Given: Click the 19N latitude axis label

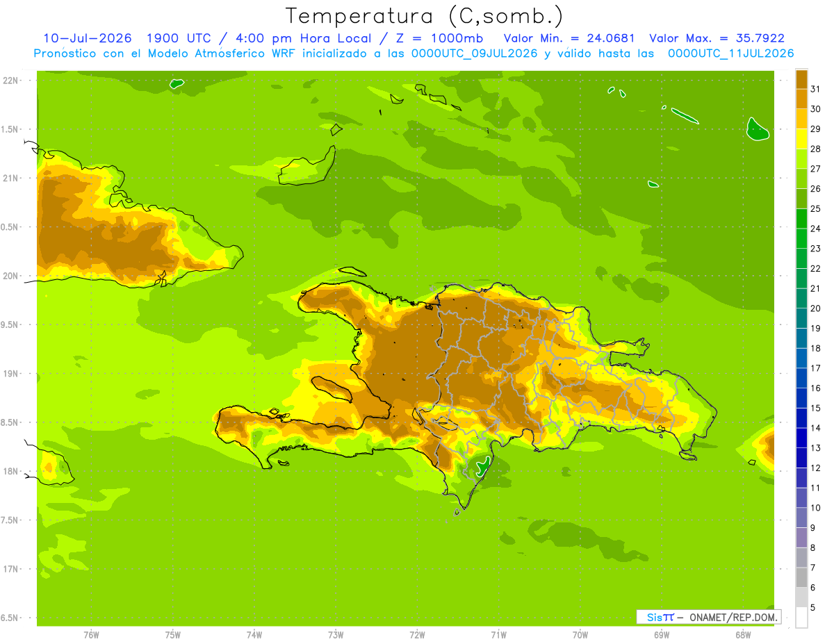Looking at the screenshot, I should [x=12, y=374].
